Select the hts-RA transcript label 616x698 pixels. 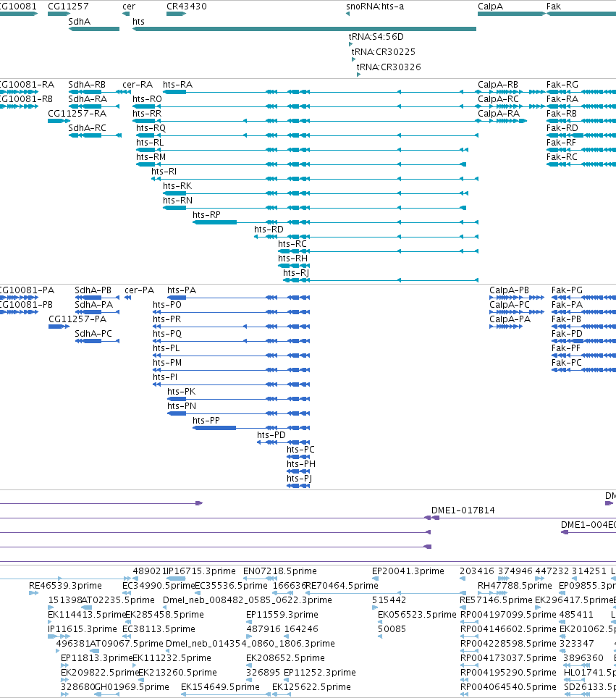point(177,85)
